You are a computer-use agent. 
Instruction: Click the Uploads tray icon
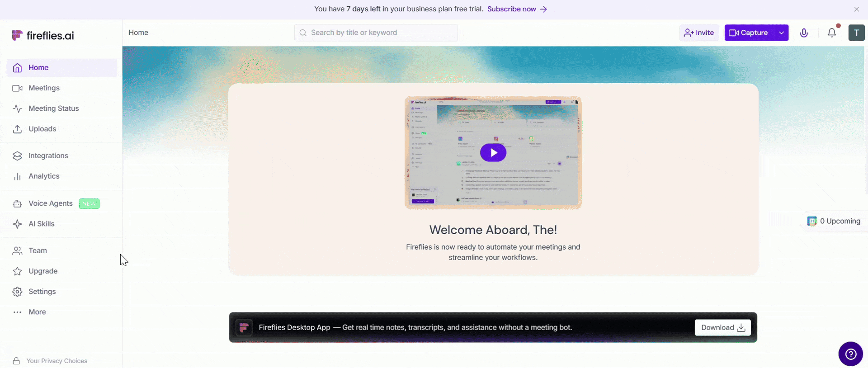[x=17, y=129]
